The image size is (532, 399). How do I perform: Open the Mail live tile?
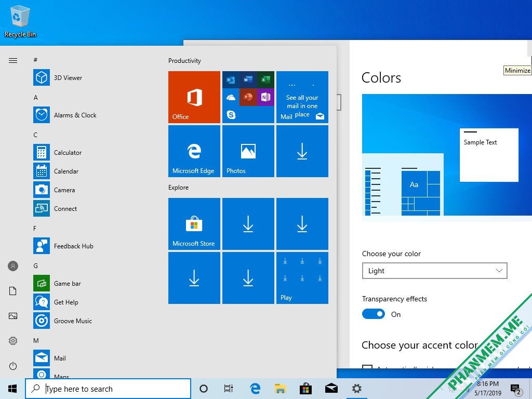point(302,97)
